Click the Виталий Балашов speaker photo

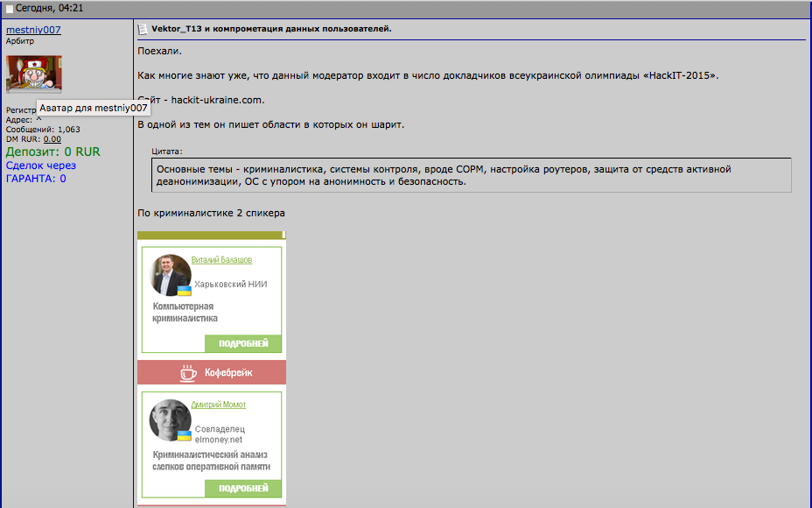(x=170, y=275)
